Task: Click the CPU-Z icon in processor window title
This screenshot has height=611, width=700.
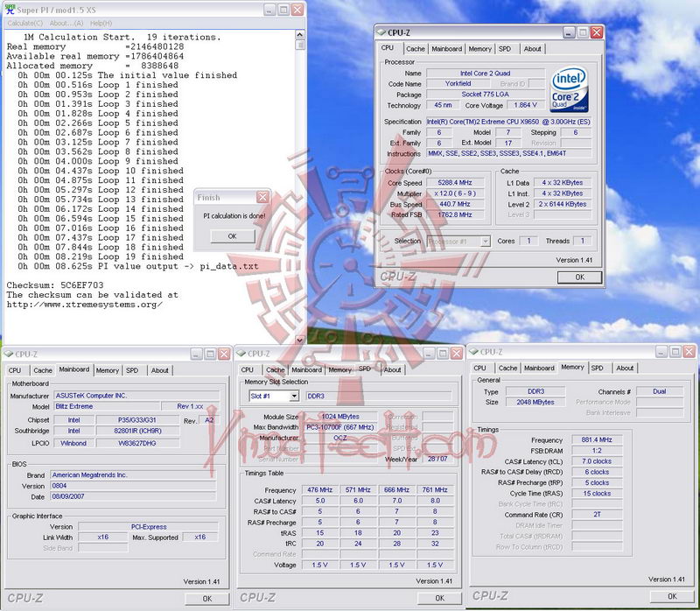Action: click(381, 32)
